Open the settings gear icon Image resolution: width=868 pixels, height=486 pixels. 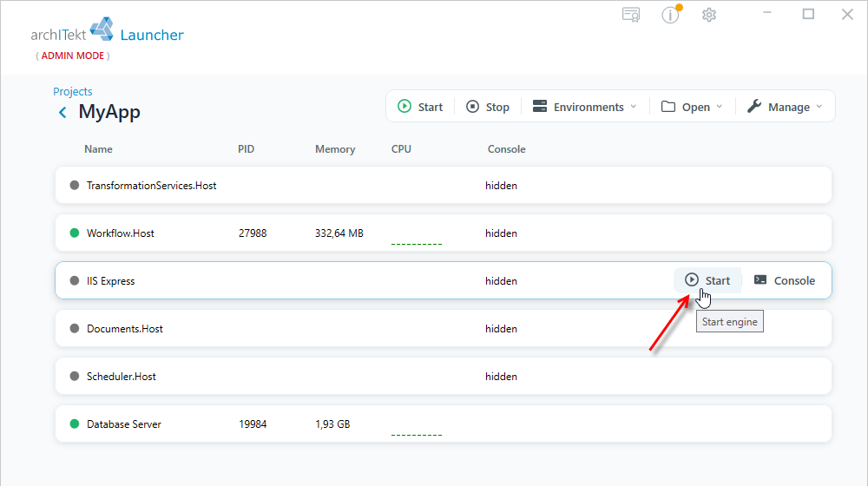[709, 15]
